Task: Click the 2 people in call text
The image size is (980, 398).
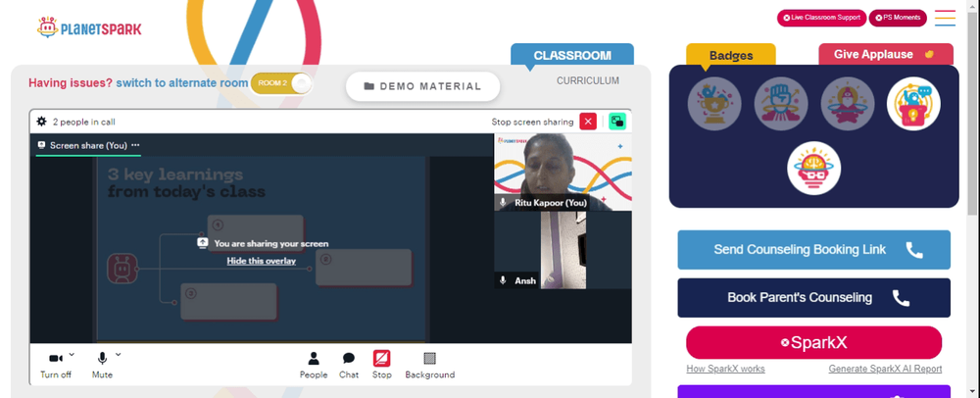Action: (x=83, y=122)
